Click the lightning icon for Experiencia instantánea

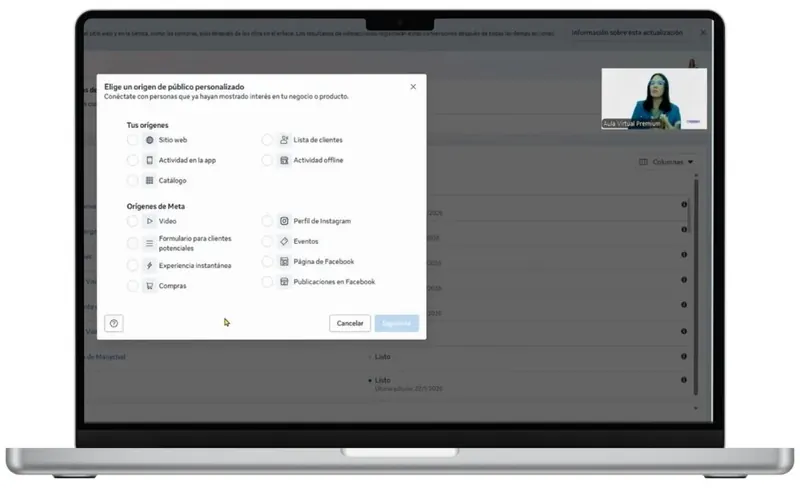point(149,265)
